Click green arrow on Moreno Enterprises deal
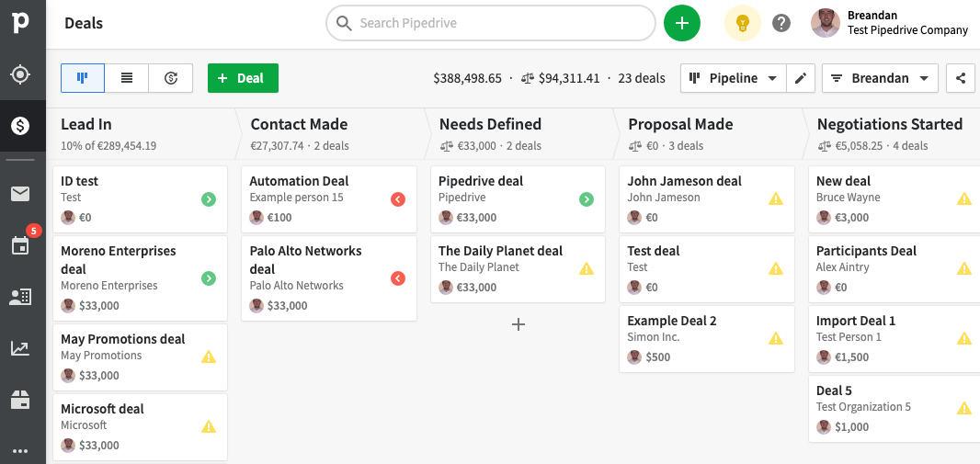Screen dimensions: 980x464 tap(209, 278)
